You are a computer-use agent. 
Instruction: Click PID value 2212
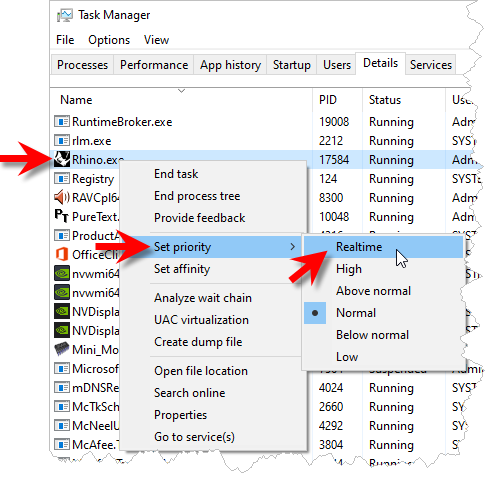pyautogui.click(x=331, y=141)
